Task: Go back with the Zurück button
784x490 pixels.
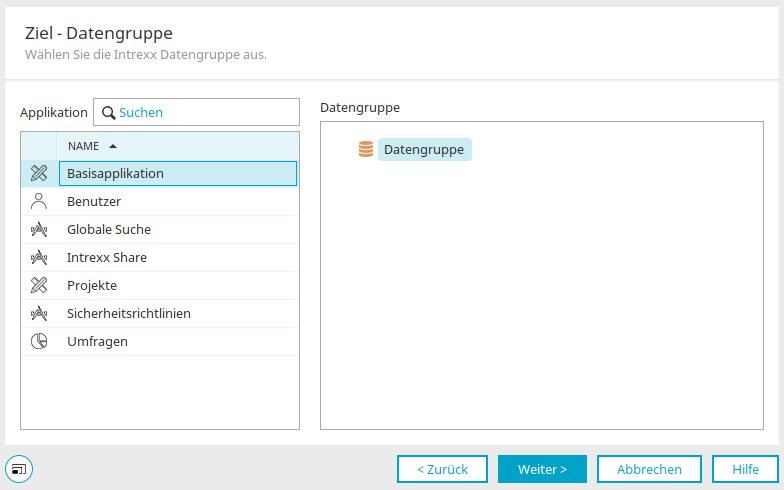Action: pyautogui.click(x=442, y=469)
